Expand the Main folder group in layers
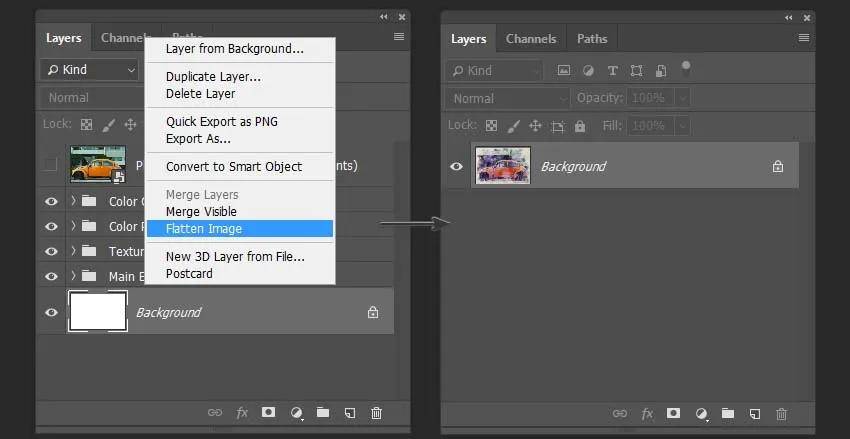This screenshot has width=850, height=439. tap(73, 276)
